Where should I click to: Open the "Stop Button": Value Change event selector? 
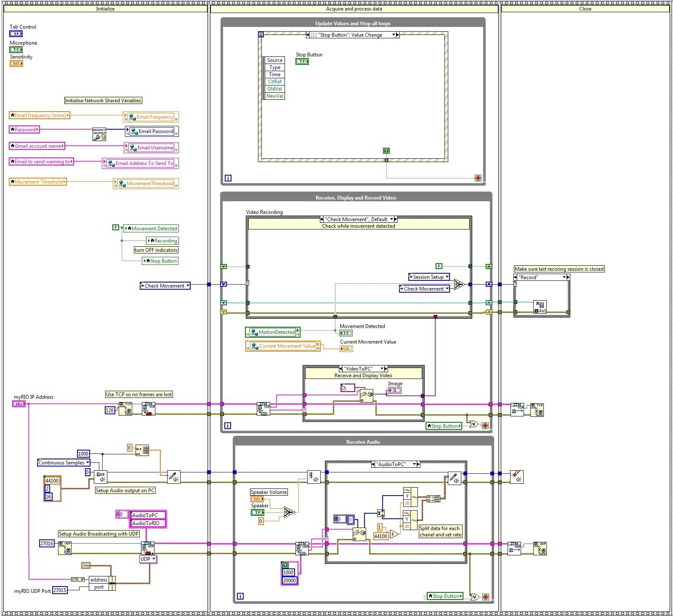[353, 35]
